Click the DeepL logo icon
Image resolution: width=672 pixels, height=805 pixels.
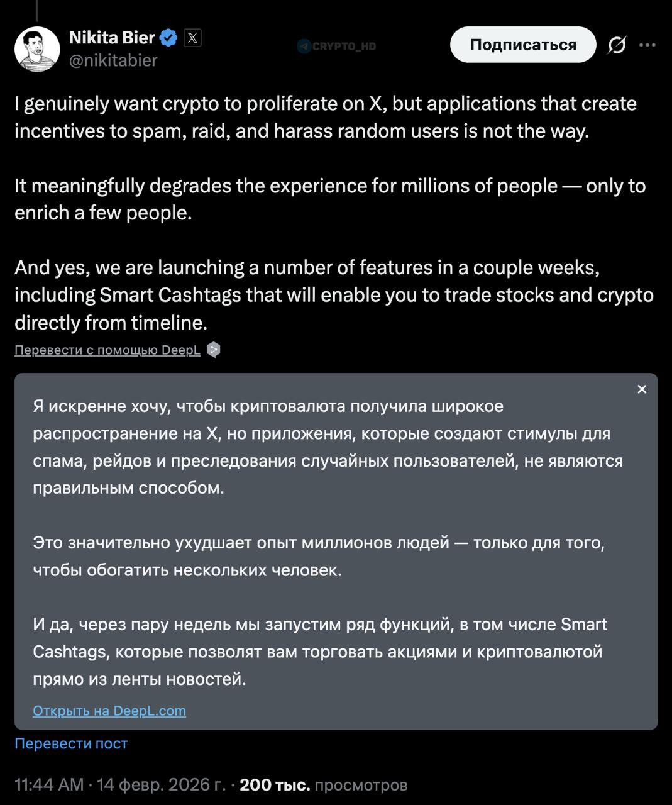[x=214, y=350]
